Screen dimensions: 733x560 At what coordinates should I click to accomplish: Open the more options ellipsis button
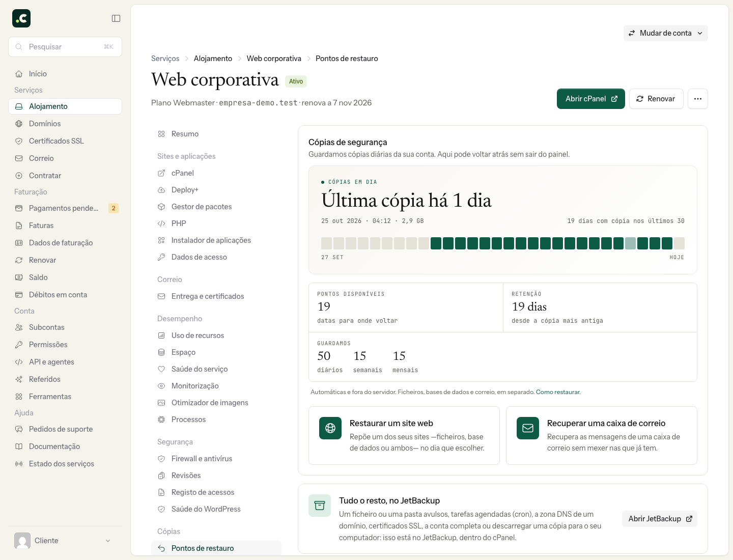click(698, 99)
